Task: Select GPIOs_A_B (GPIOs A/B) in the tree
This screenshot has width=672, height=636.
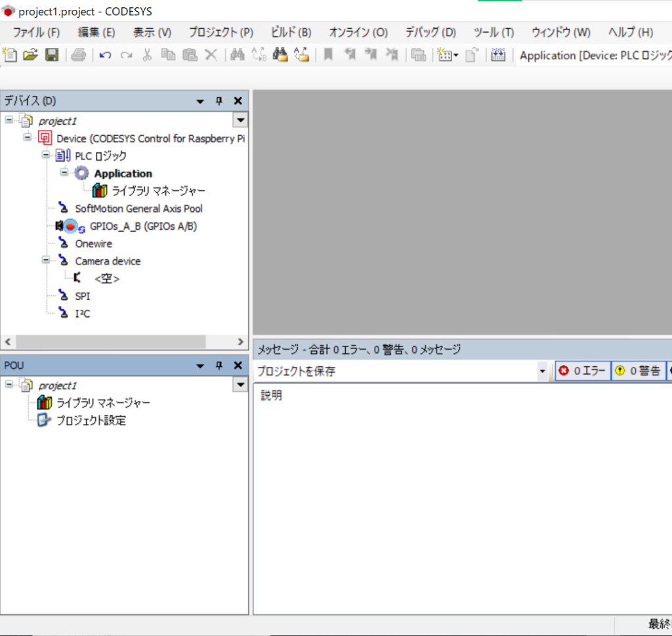Action: (x=143, y=226)
